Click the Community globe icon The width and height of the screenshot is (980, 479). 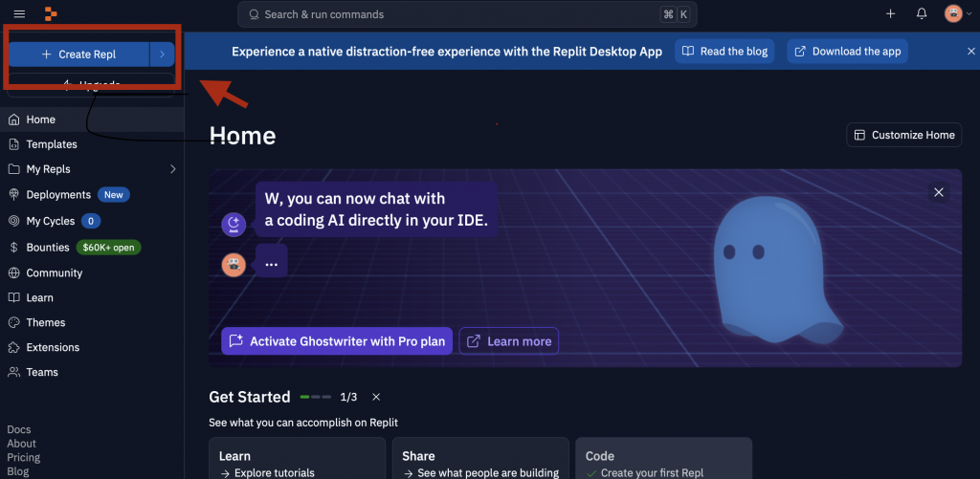click(x=13, y=272)
